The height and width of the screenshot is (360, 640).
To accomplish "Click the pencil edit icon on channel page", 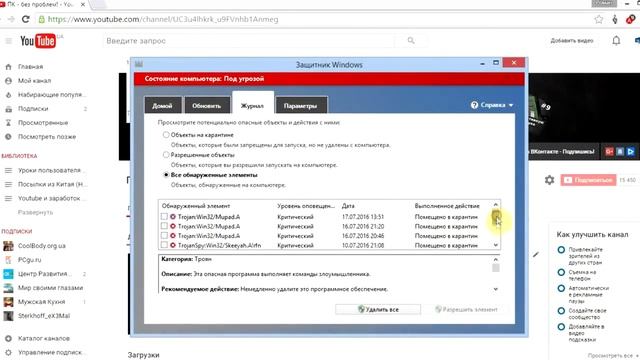I will (x=536, y=254).
